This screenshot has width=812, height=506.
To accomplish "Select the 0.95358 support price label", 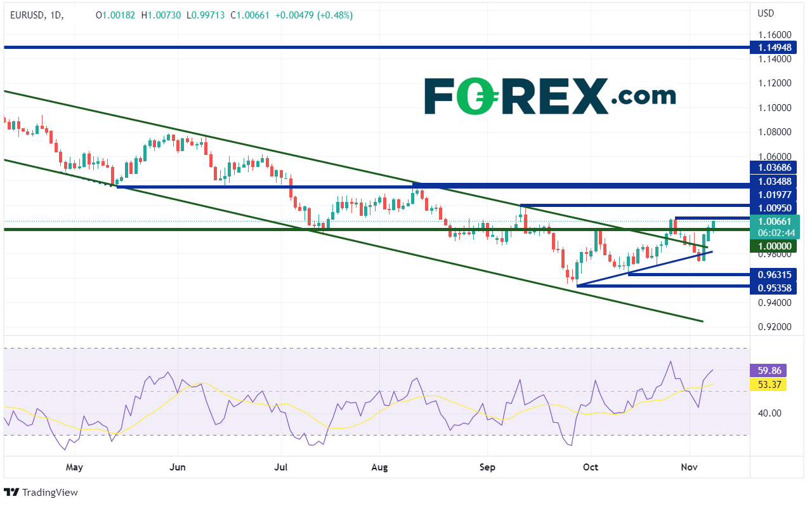I will (774, 288).
